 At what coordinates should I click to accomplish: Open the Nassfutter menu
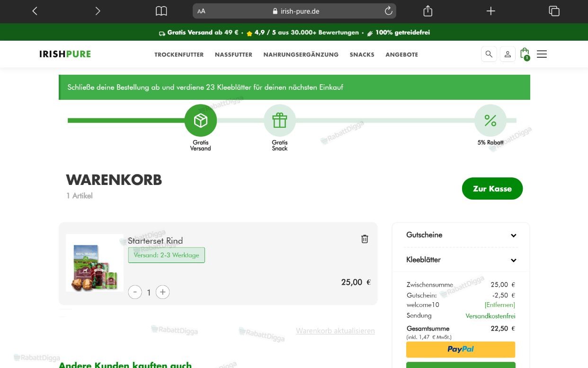[x=233, y=54]
